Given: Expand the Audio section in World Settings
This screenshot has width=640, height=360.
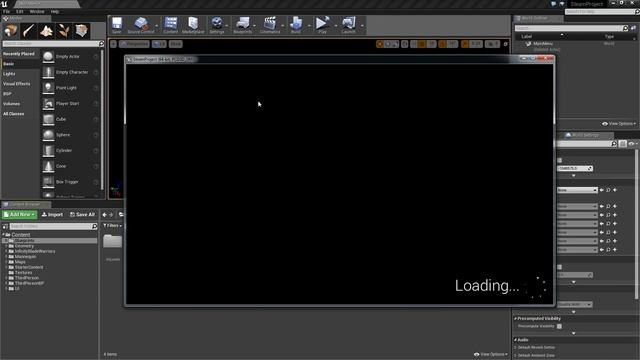Looking at the screenshot, I should 516,340.
